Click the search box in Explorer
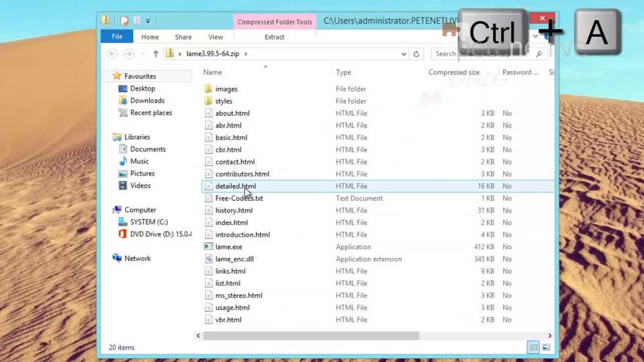 489,54
